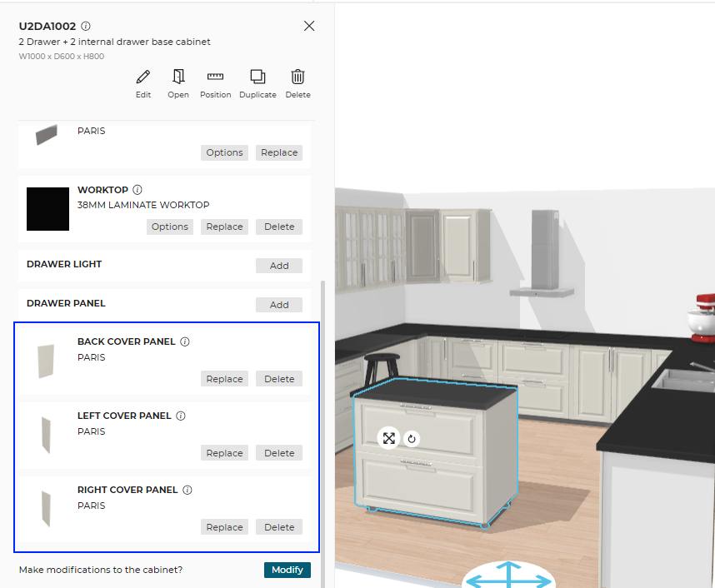Open Options for the worktop

pyautogui.click(x=170, y=227)
